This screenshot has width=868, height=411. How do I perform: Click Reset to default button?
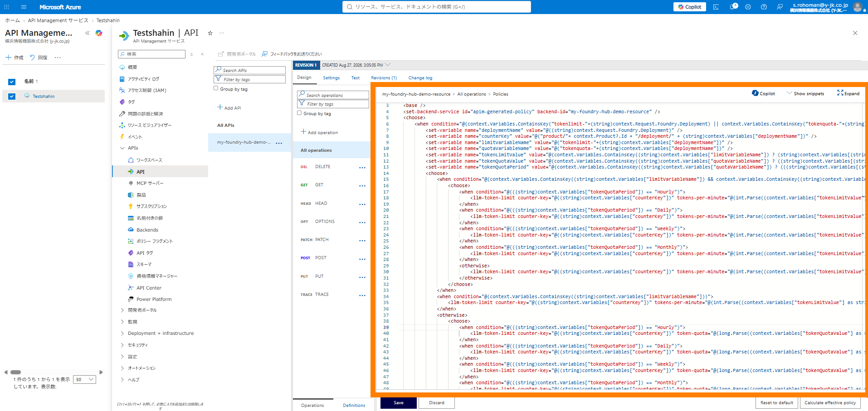[x=777, y=402]
